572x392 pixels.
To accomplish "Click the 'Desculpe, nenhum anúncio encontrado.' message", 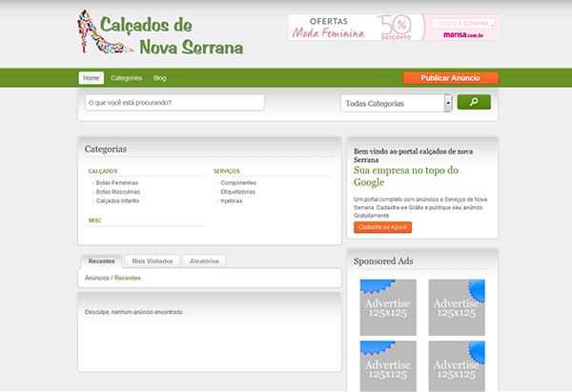I will (x=134, y=312).
